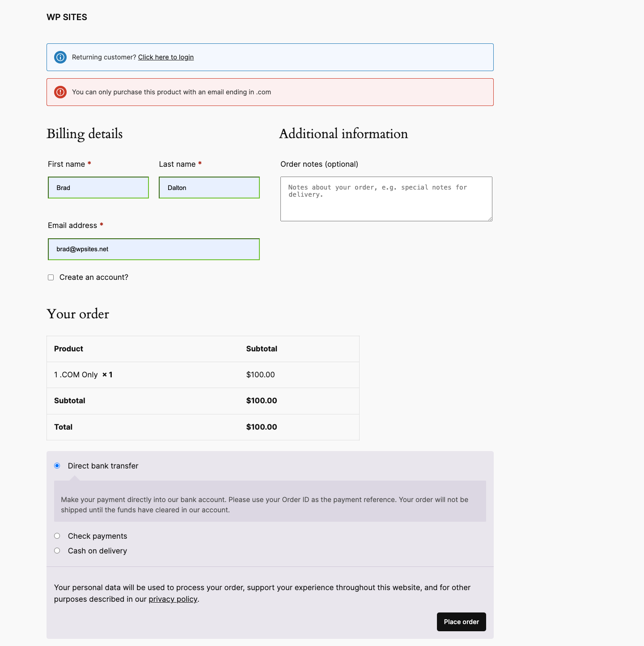Screen dimensions: 644x646
Task: Click the 'Email address' field label
Action: point(72,225)
